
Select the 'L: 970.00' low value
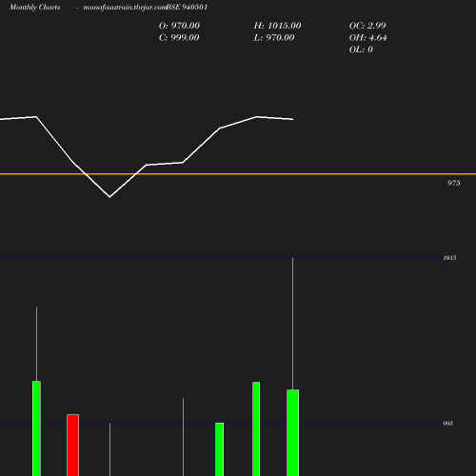[x=274, y=38]
